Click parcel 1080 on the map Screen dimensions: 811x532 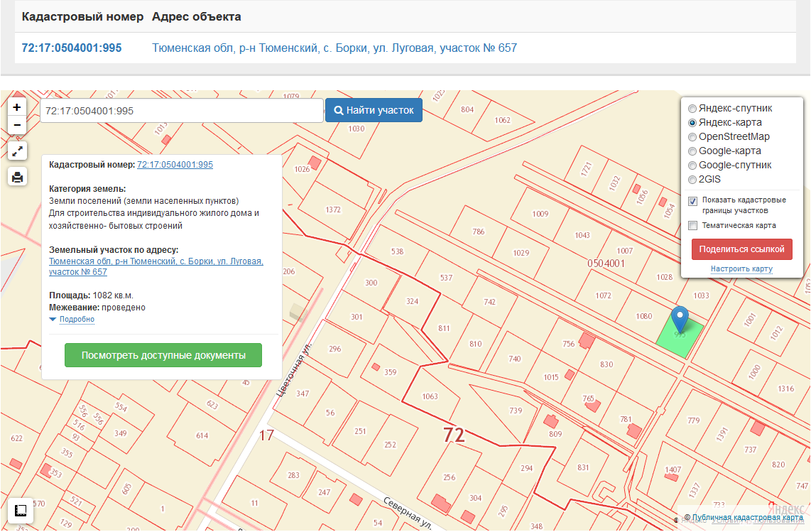point(644,316)
